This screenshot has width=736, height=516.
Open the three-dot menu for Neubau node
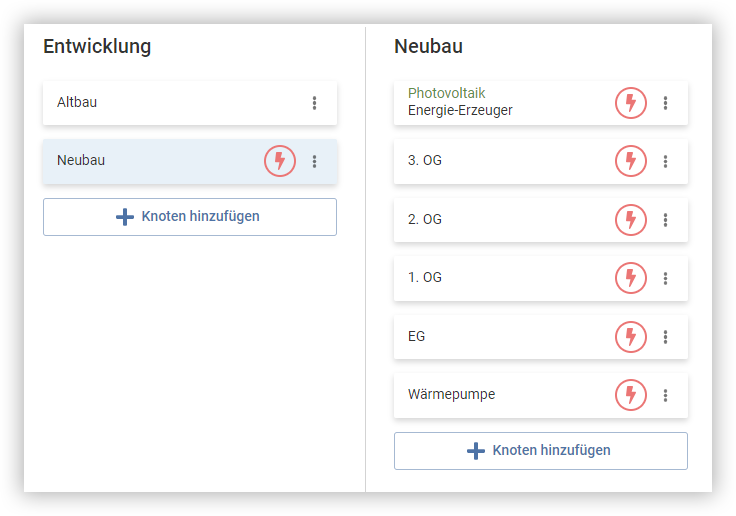tap(315, 161)
